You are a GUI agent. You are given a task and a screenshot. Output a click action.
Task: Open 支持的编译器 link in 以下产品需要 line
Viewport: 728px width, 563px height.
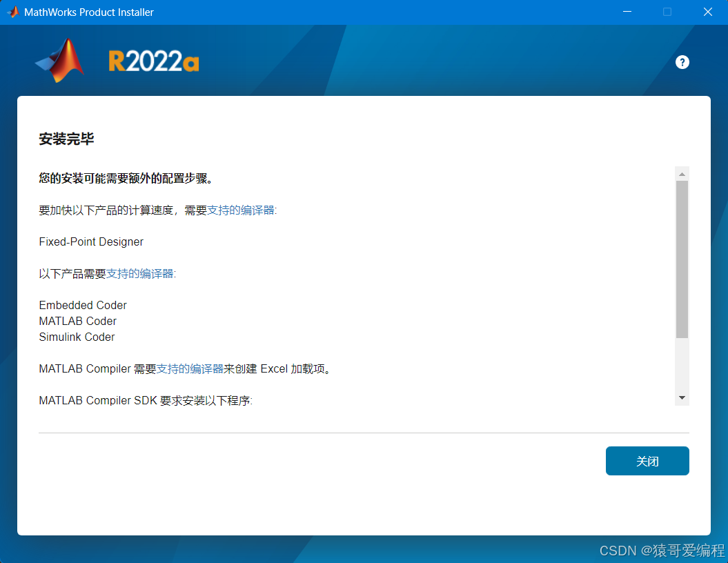pos(140,274)
